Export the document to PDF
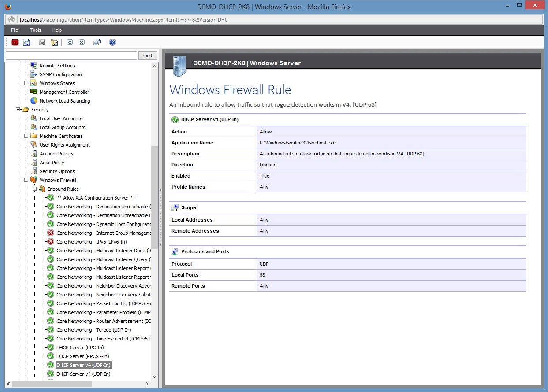The width and height of the screenshot is (548, 392). tap(15, 42)
